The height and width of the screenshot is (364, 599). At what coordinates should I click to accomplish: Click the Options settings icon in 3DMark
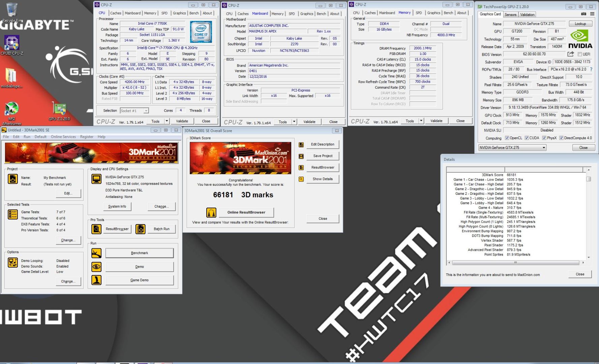pyautogui.click(x=13, y=263)
